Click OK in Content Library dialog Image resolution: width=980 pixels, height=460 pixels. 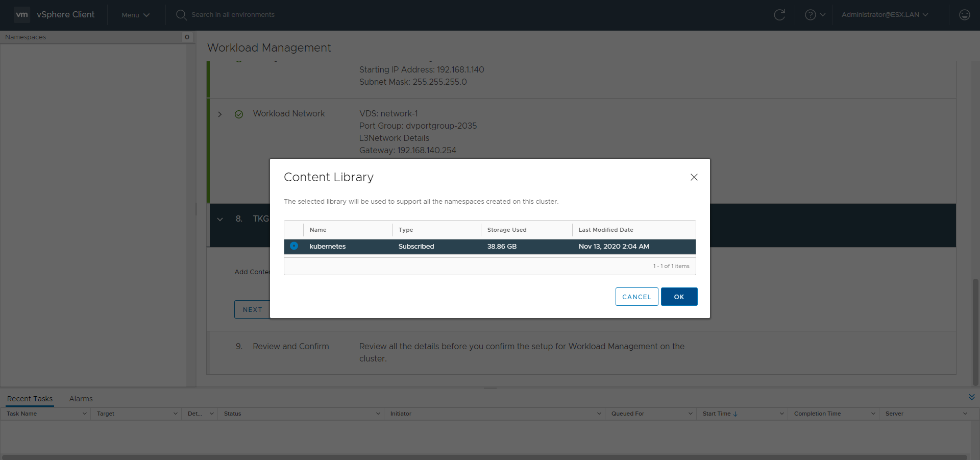679,297
